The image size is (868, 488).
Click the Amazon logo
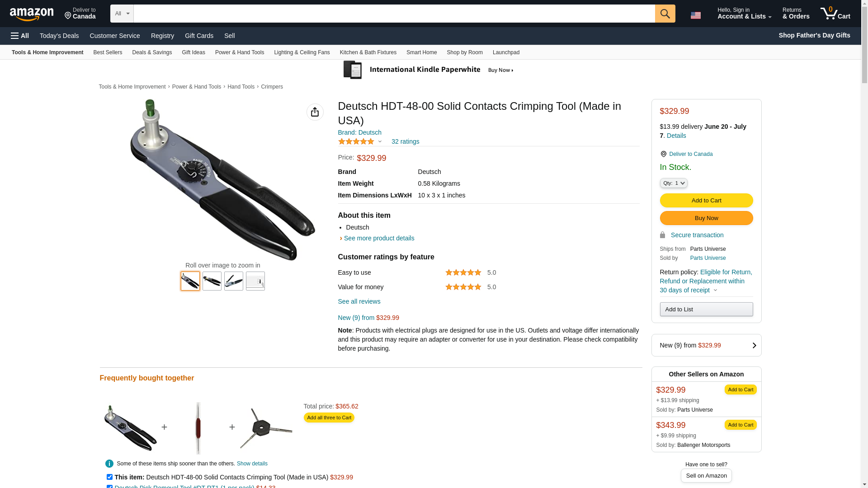point(32,14)
